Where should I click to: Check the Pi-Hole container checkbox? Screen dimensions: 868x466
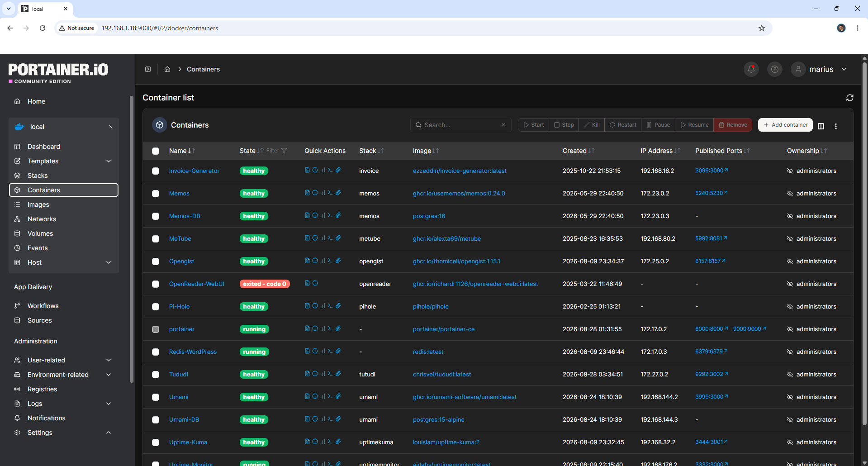pyautogui.click(x=156, y=307)
